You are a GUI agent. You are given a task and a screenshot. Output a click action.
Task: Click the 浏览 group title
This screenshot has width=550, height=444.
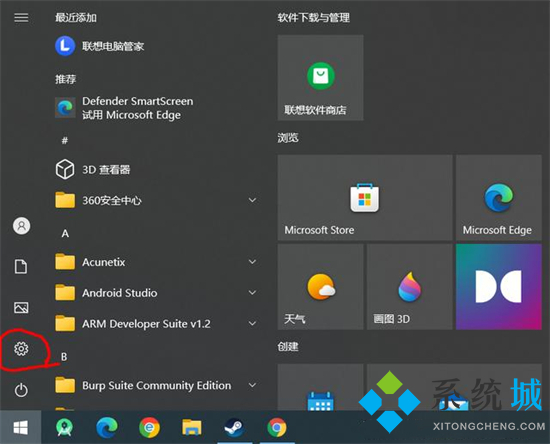288,138
